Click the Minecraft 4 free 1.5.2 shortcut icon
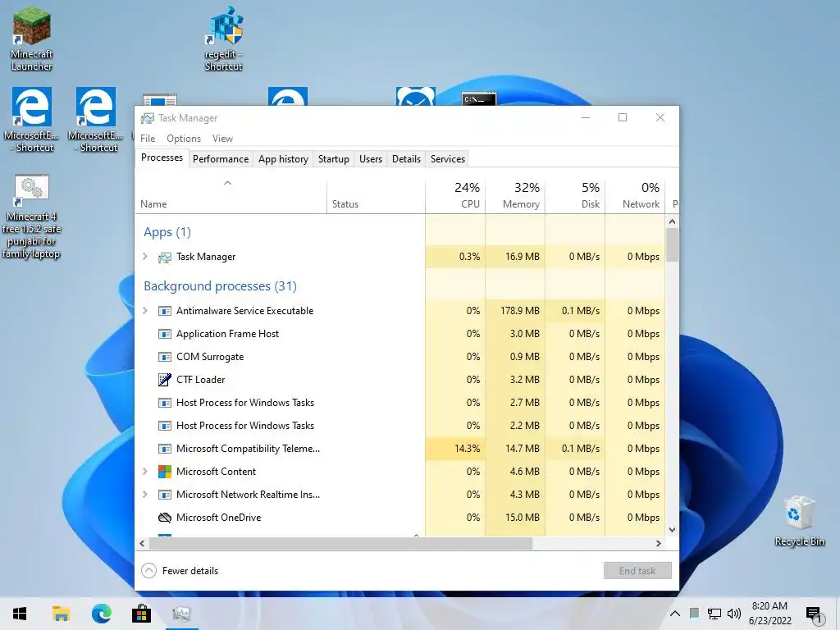This screenshot has height=630, width=840. (x=32, y=217)
